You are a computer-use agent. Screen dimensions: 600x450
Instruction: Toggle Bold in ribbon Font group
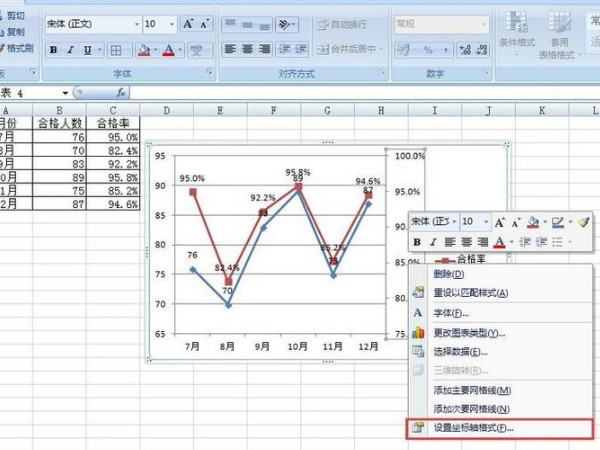click(54, 50)
